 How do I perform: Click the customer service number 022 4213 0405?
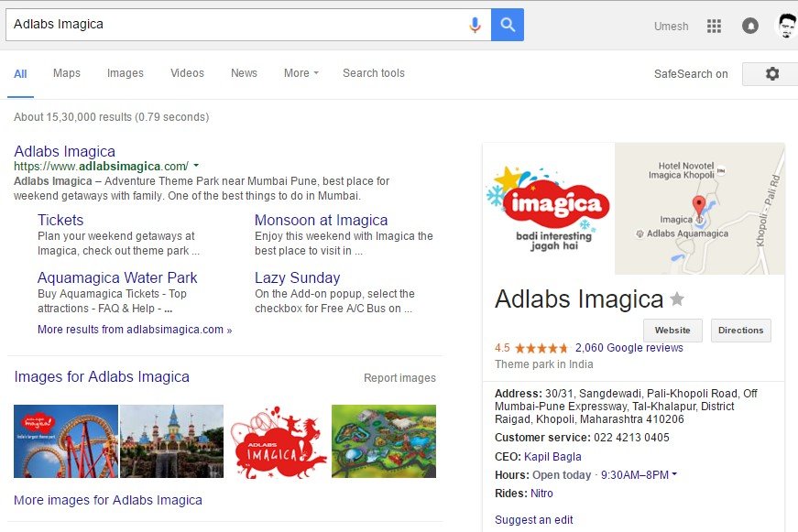[x=631, y=438]
